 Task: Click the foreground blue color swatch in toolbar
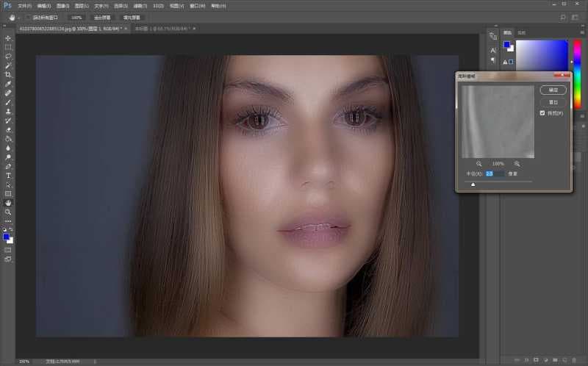point(7,237)
